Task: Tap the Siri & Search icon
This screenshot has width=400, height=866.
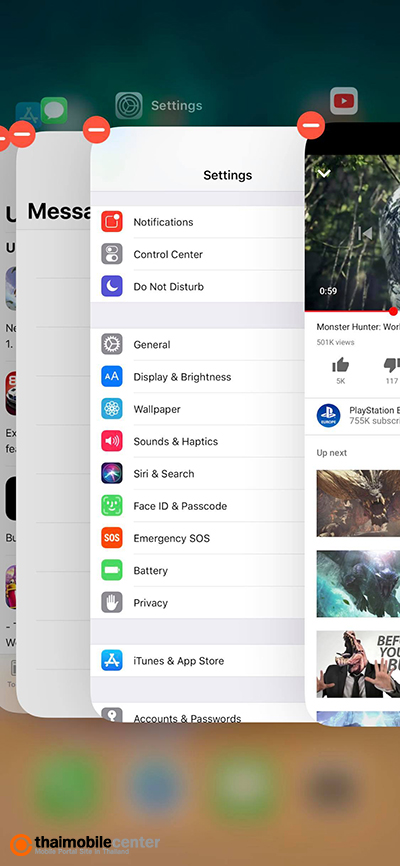Action: [x=112, y=473]
